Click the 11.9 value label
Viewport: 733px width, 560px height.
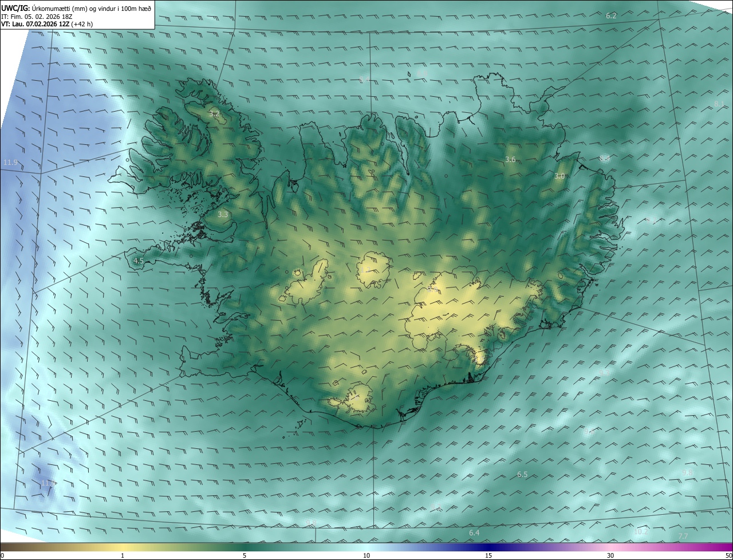(x=10, y=163)
